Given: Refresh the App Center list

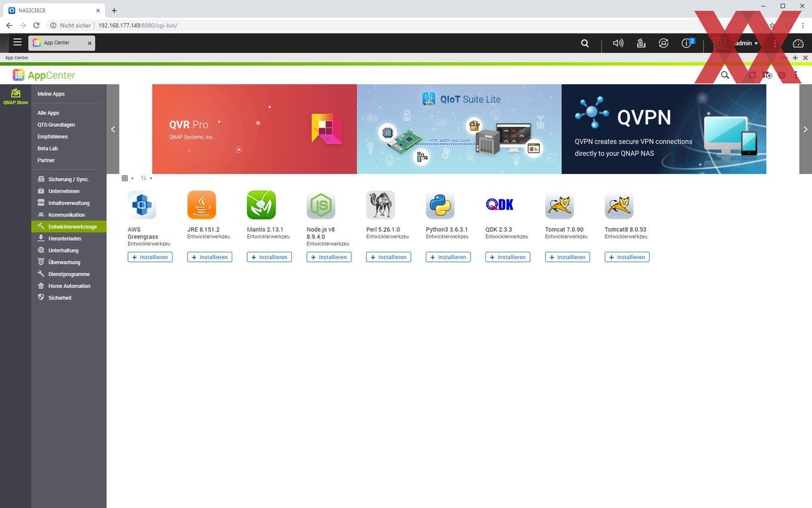Looking at the screenshot, I should coord(752,75).
